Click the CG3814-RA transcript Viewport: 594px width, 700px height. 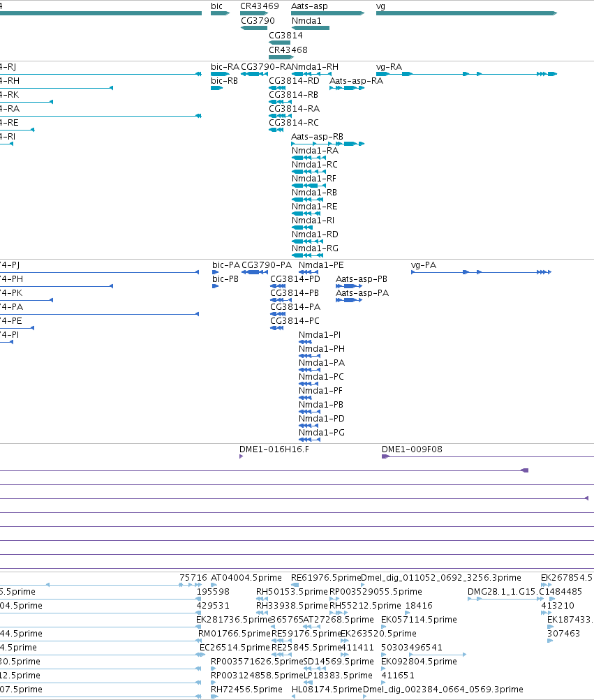pos(280,116)
